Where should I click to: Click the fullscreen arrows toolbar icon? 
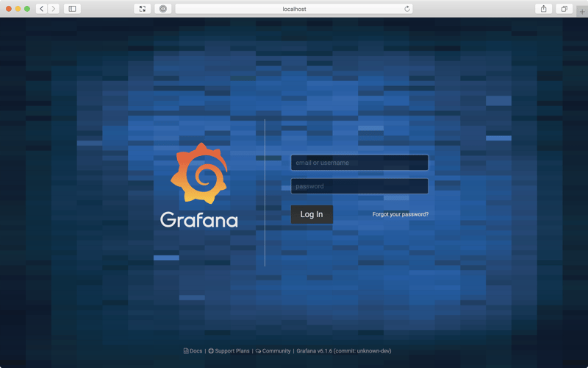143,9
